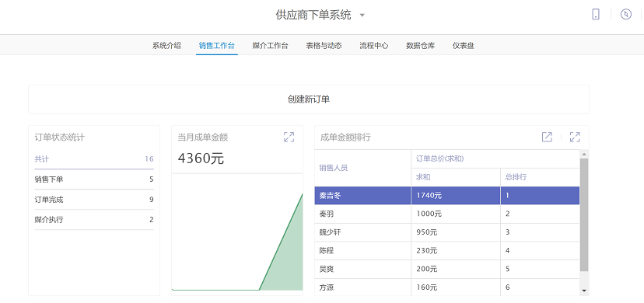This screenshot has width=644, height=303.
Task: Switch to the 系统介绍 tab
Action: tap(166, 46)
